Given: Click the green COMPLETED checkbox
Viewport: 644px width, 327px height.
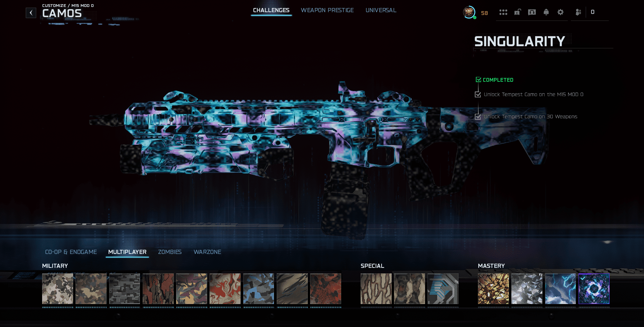Looking at the screenshot, I should (478, 79).
